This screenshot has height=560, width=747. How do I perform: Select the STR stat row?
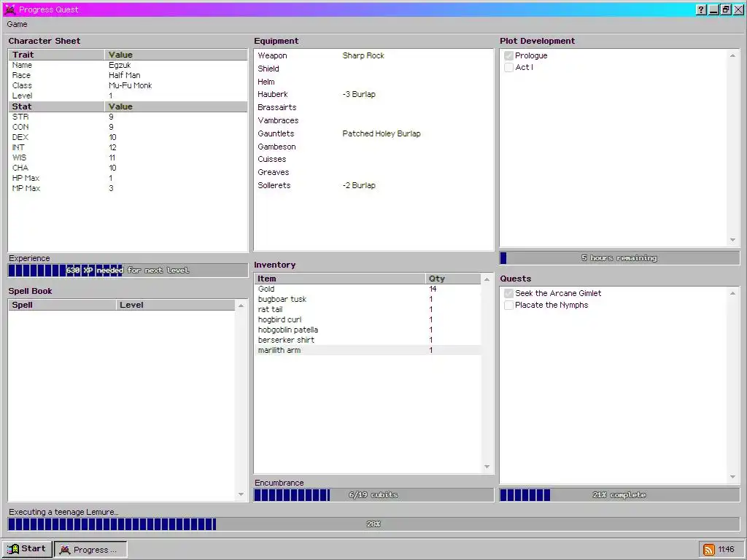pos(128,117)
